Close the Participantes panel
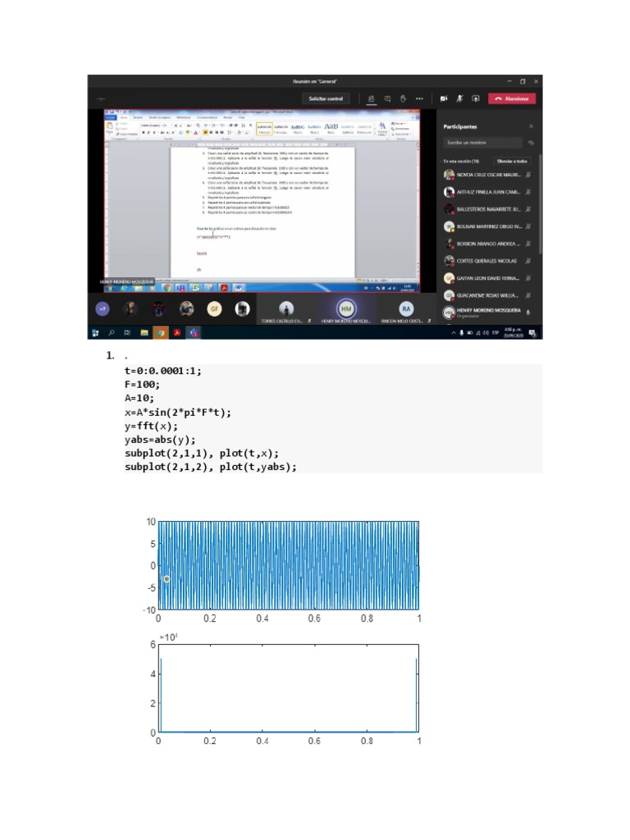630x840 pixels. pyautogui.click(x=532, y=126)
